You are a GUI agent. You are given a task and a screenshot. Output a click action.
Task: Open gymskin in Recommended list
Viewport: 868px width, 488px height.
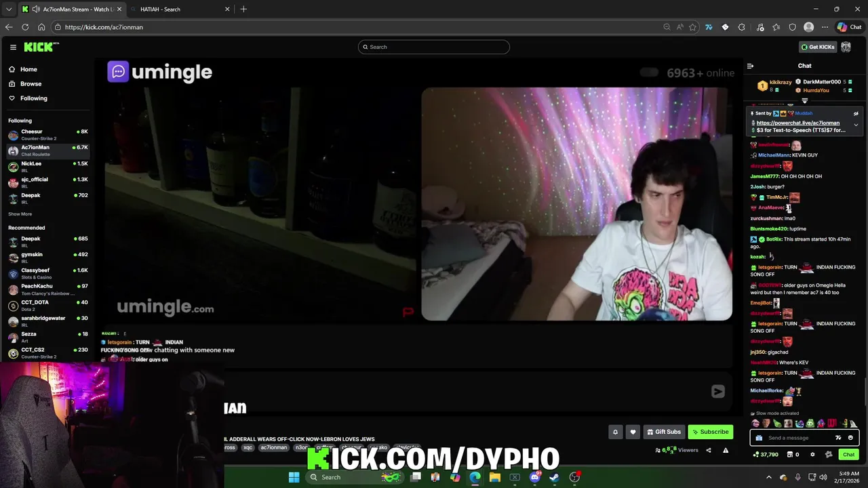pyautogui.click(x=47, y=257)
